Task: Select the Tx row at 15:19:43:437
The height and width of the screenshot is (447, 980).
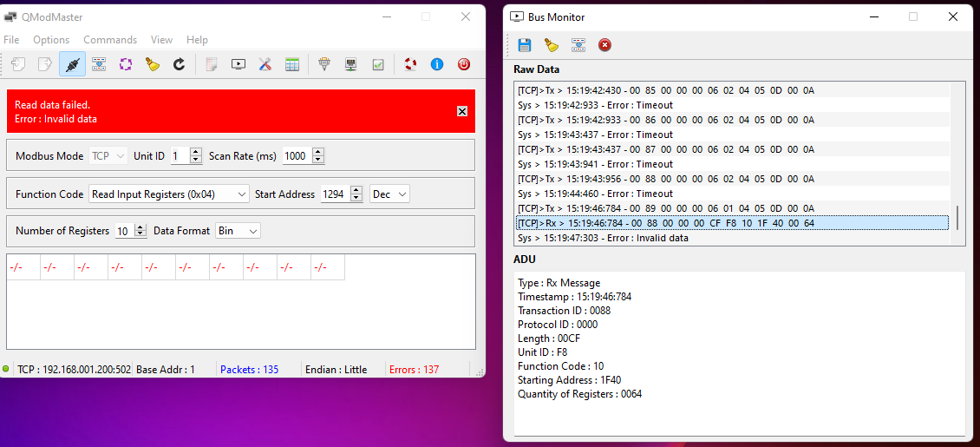Action: tap(733, 148)
